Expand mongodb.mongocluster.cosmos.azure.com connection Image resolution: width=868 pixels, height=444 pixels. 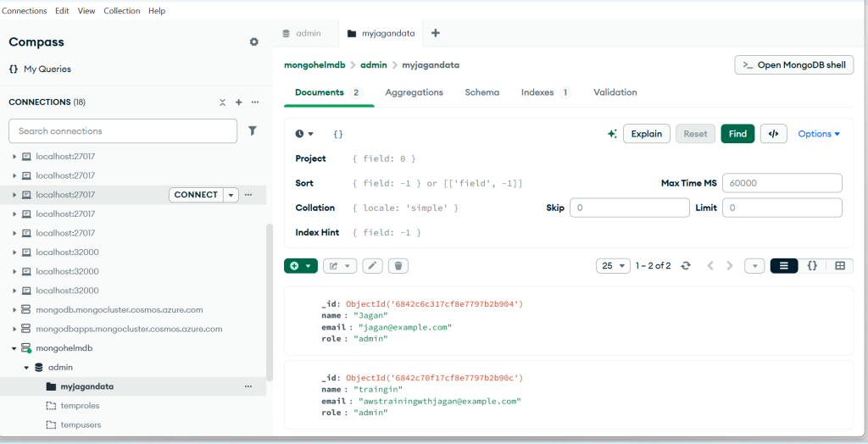(x=14, y=310)
